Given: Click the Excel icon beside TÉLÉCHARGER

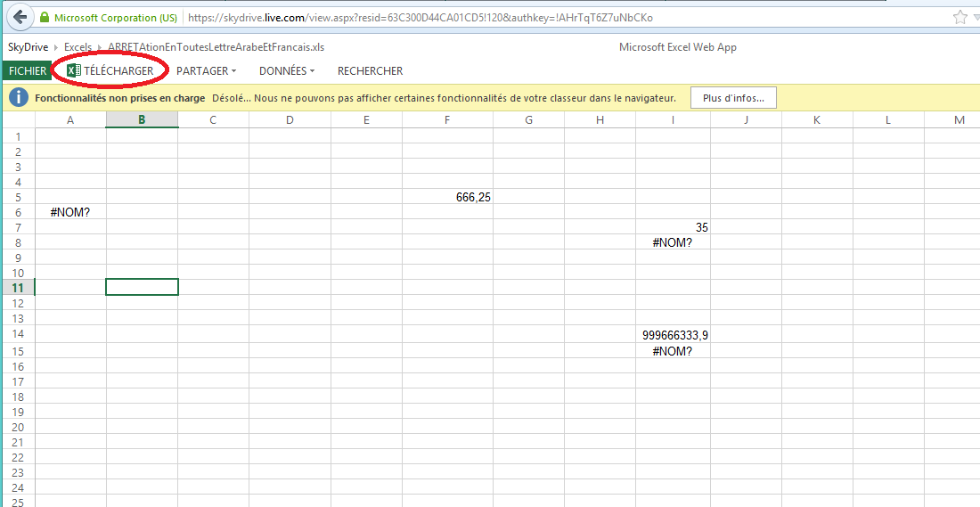Looking at the screenshot, I should pyautogui.click(x=74, y=70).
